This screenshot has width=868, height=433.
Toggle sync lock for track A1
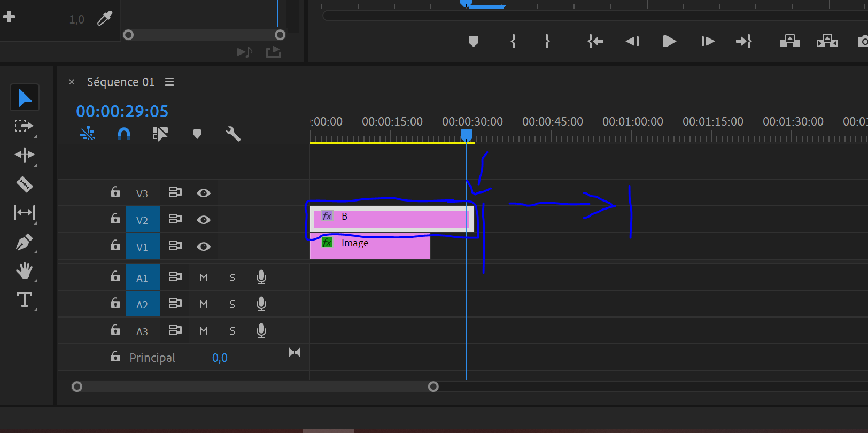175,276
